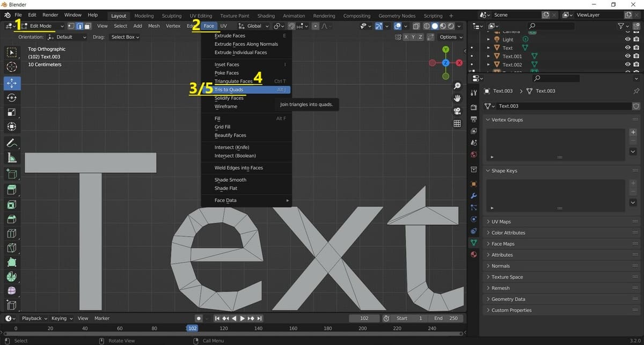Screen dimensions: 644x345
Task: Choose Triangulate Faces menu entry
Action: [x=246, y=82]
